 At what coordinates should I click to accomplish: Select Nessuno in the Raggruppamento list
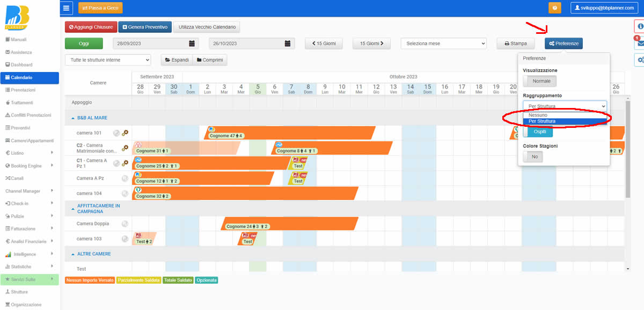point(538,115)
